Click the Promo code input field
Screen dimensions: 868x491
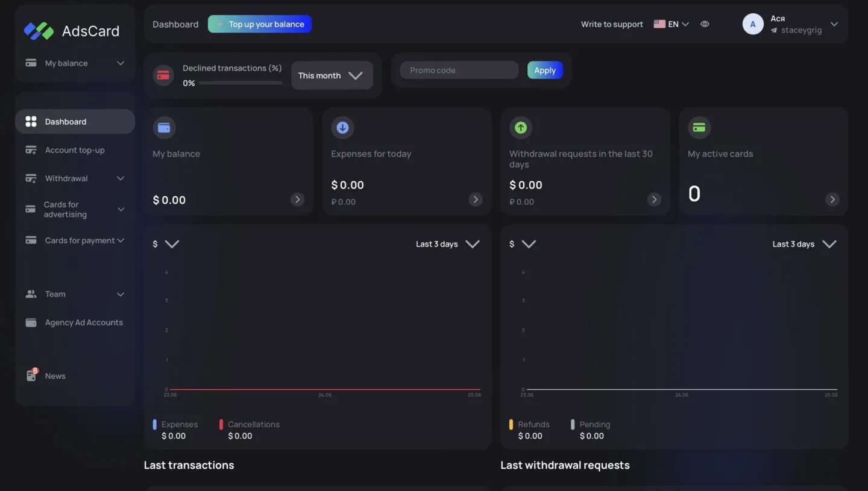click(x=459, y=70)
